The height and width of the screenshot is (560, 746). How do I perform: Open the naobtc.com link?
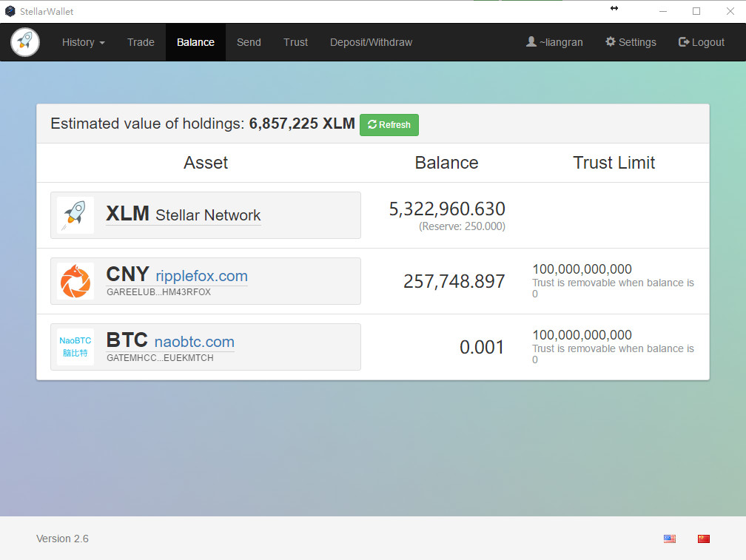(195, 342)
